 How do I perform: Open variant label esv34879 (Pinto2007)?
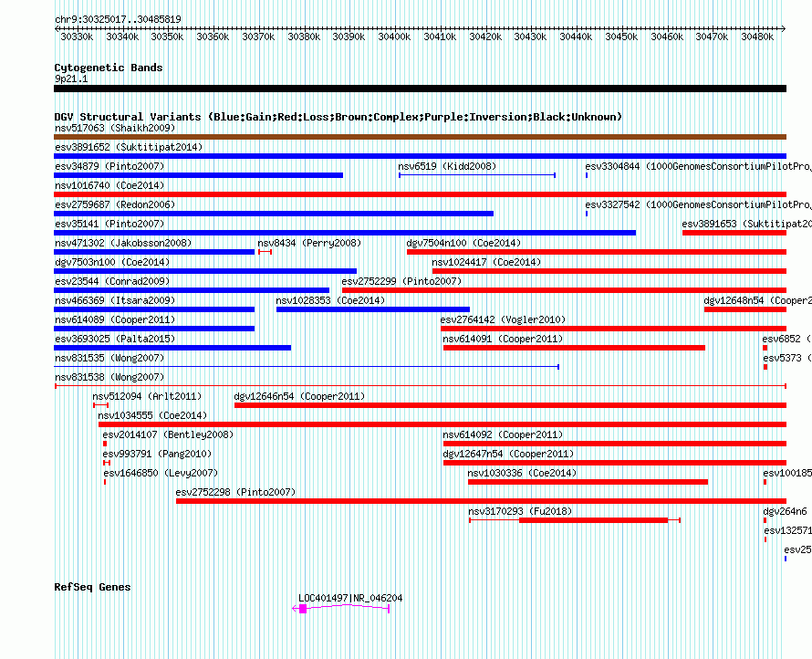point(109,166)
